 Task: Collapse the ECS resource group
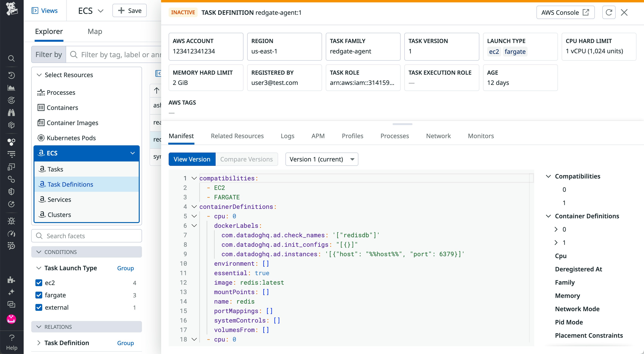tap(133, 153)
